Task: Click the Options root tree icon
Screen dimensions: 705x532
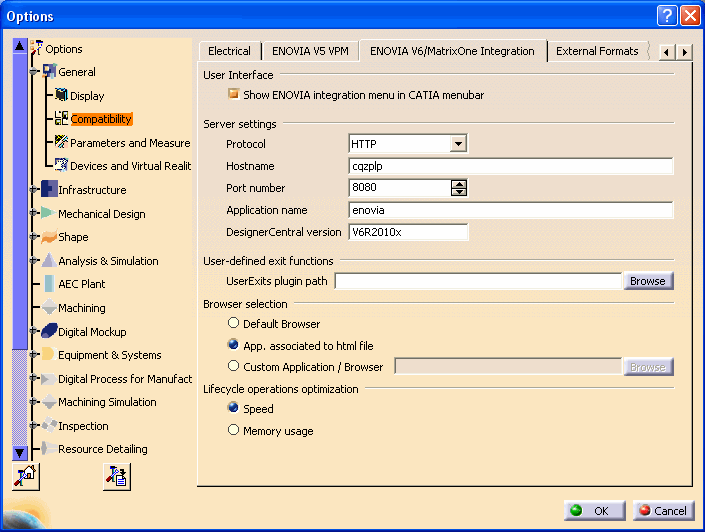Action: click(x=37, y=48)
